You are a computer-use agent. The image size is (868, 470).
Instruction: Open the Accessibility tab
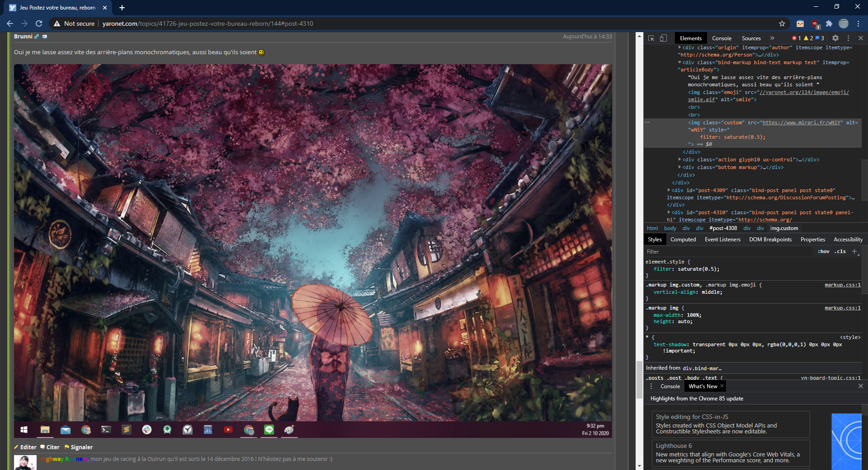[x=848, y=240]
